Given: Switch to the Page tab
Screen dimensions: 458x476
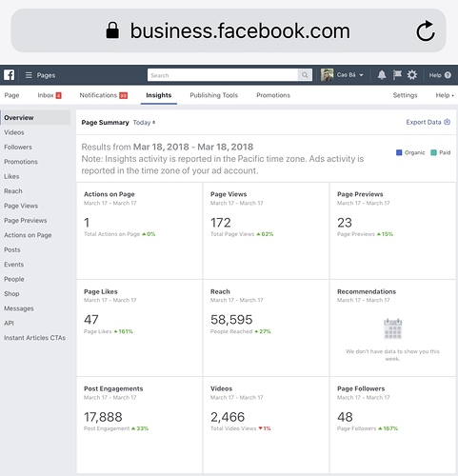Looking at the screenshot, I should pyautogui.click(x=11, y=95).
